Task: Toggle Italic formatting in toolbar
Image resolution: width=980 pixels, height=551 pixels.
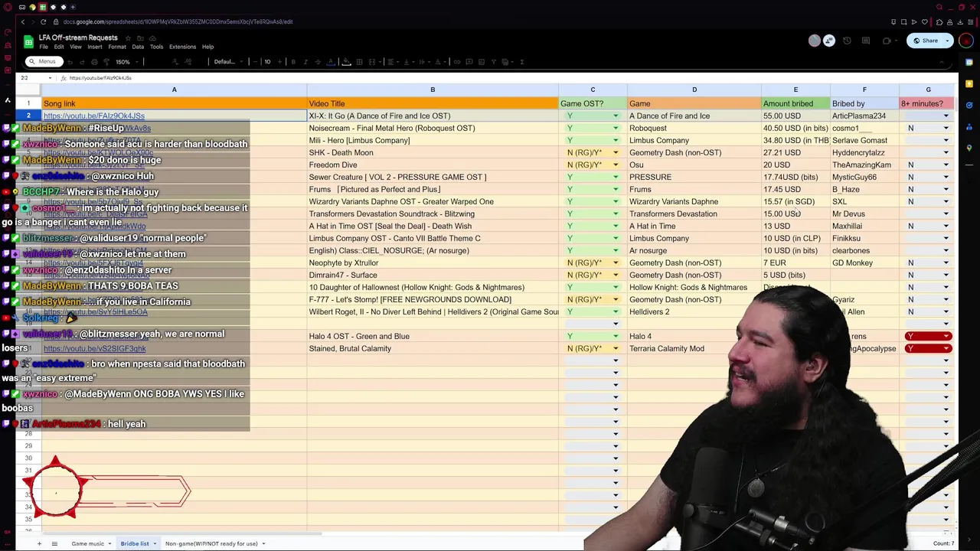Action: [x=306, y=62]
